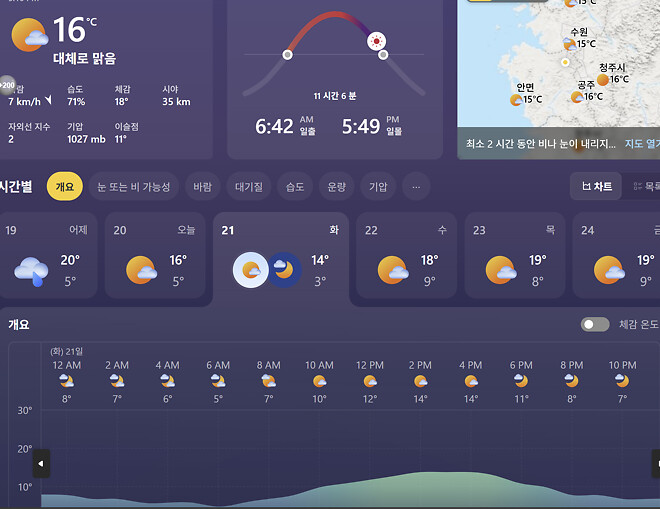Select the day 24 forecast card
660x509 pixels.
(x=616, y=256)
